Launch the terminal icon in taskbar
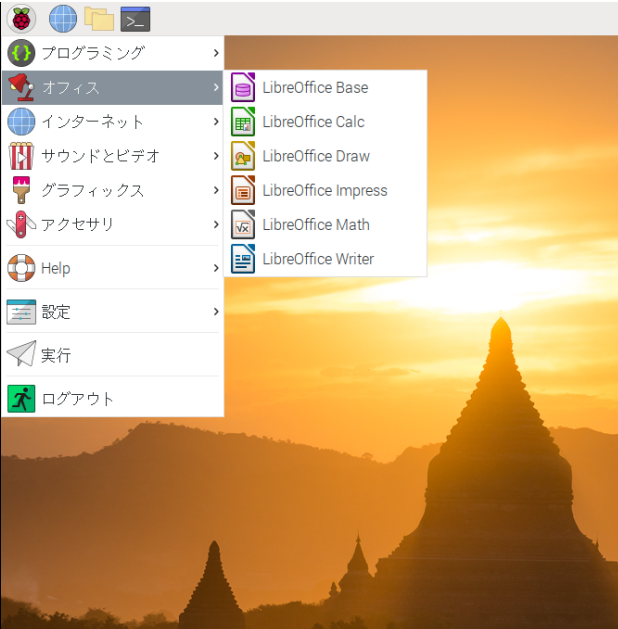Image resolution: width=618 pixels, height=629 pixels. 136,19
